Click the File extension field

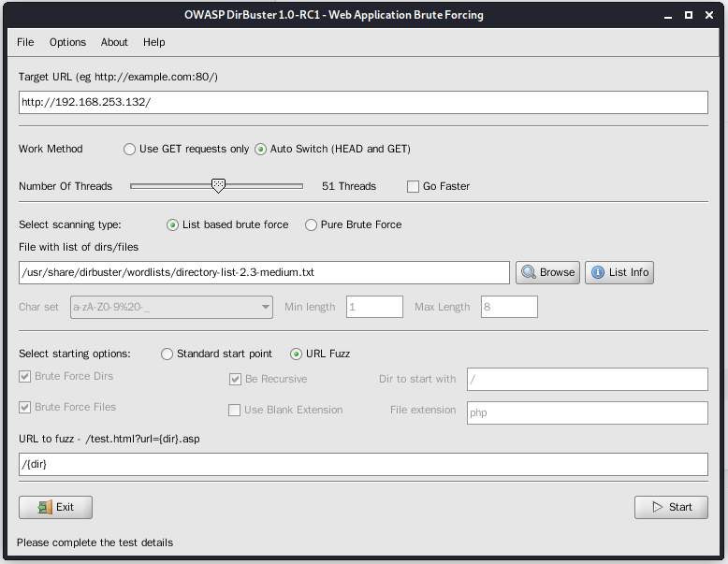tap(588, 412)
